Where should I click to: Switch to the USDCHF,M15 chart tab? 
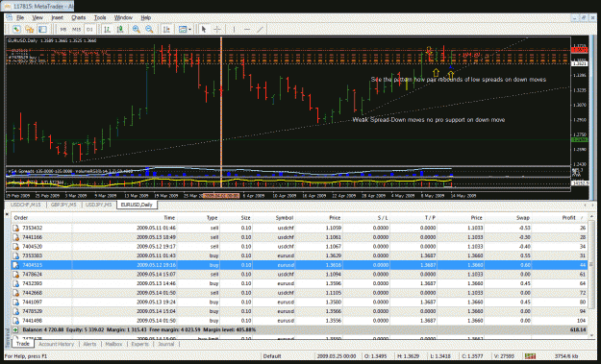(x=25, y=205)
